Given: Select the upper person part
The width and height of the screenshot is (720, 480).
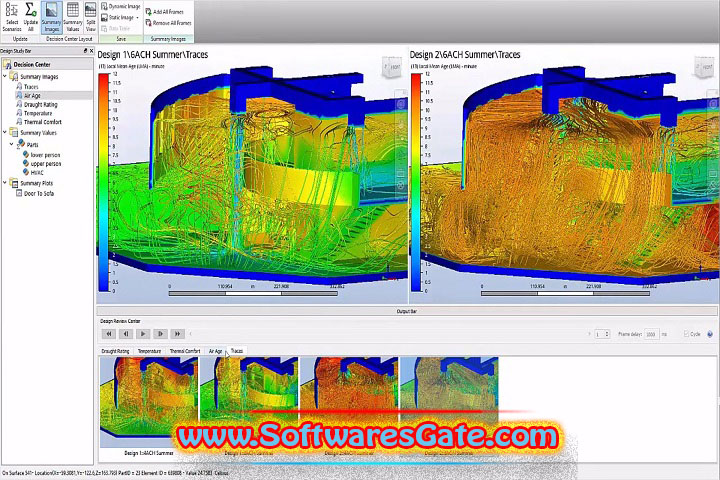Looking at the screenshot, I should pyautogui.click(x=42, y=164).
